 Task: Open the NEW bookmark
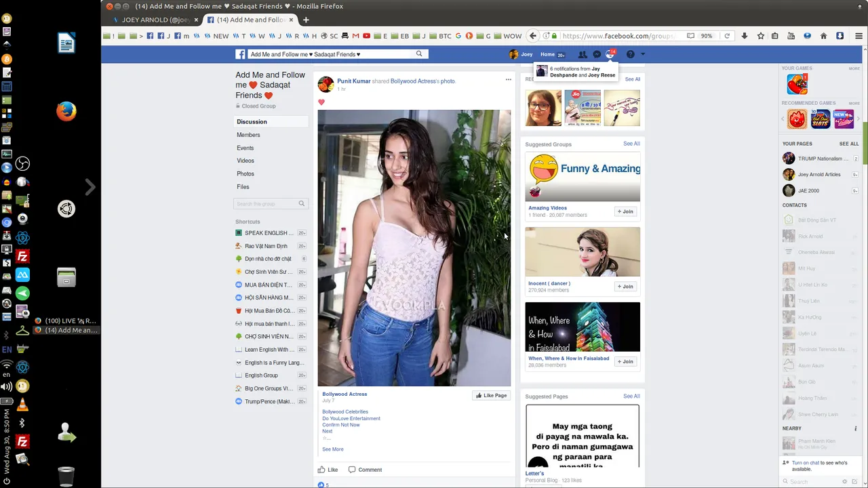click(216, 36)
